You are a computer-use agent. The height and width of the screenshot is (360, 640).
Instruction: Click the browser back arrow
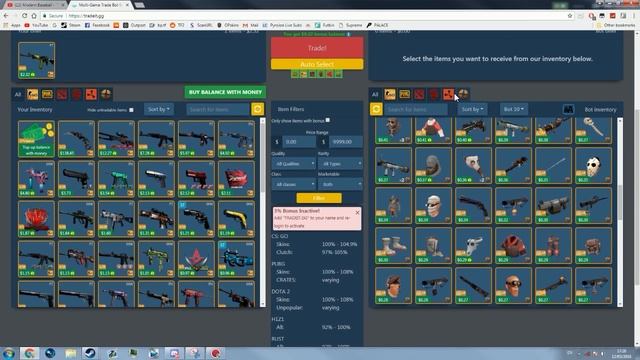pos(6,16)
